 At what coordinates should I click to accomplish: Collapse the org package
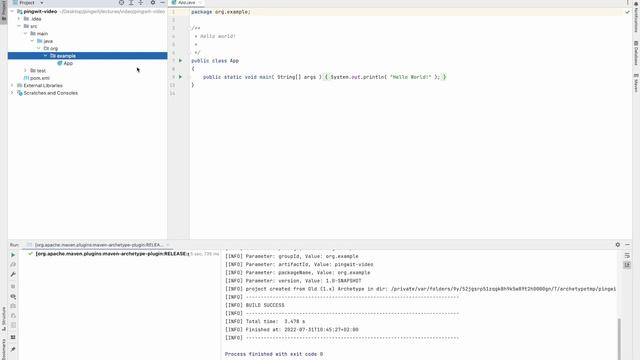click(38, 48)
